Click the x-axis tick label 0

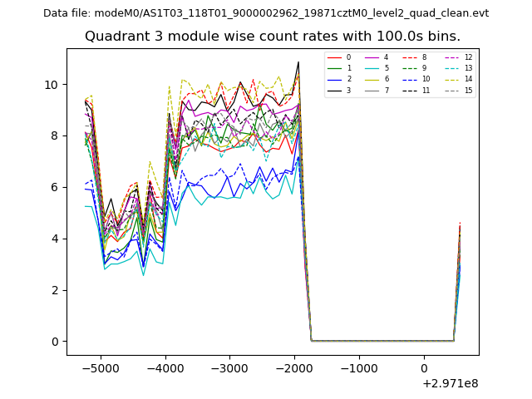(424, 368)
